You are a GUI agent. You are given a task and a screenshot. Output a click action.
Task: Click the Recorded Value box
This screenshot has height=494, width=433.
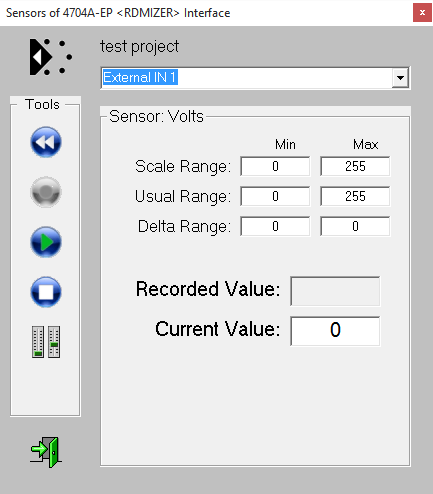point(335,291)
